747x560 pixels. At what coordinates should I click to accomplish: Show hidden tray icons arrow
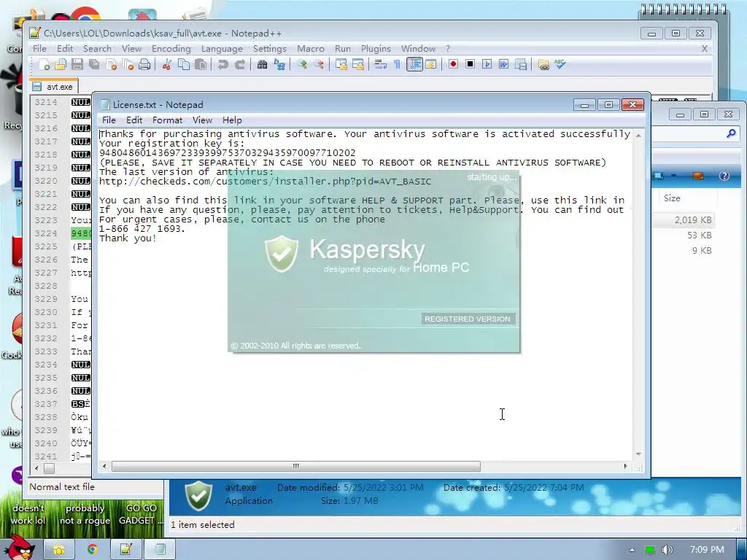pyautogui.click(x=632, y=550)
